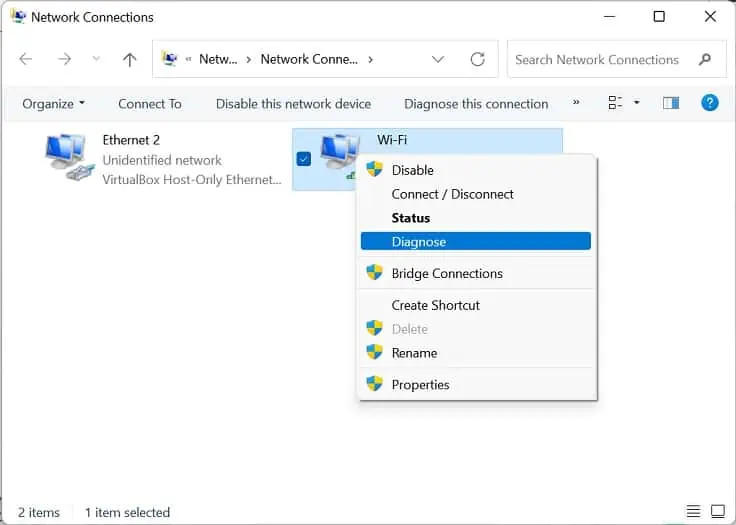
Task: Click Disable this network device
Action: click(293, 104)
